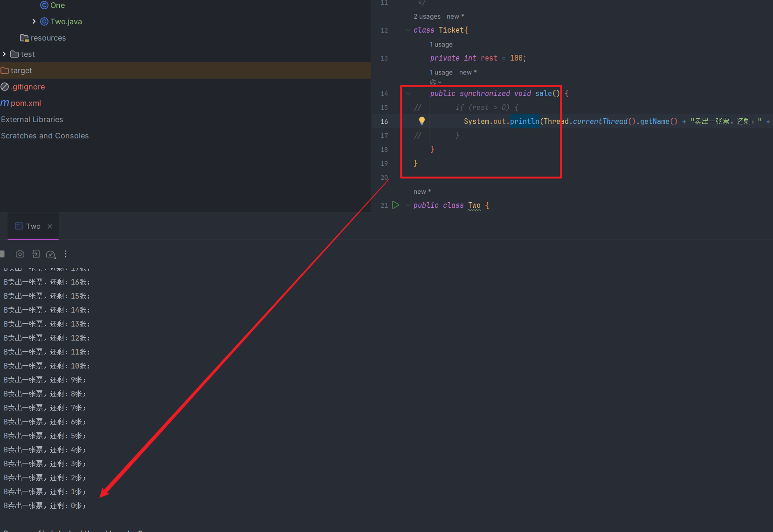Click the .gitignore ignored-file icon

(x=5, y=87)
